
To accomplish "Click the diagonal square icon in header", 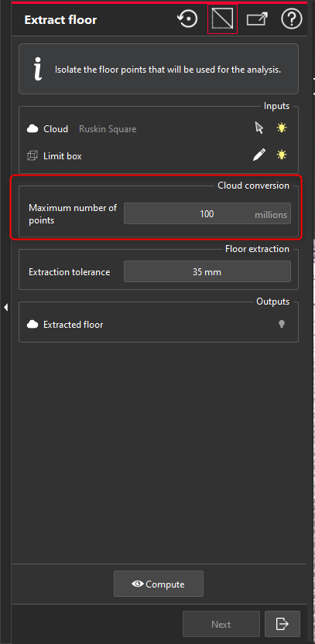I will pos(222,19).
